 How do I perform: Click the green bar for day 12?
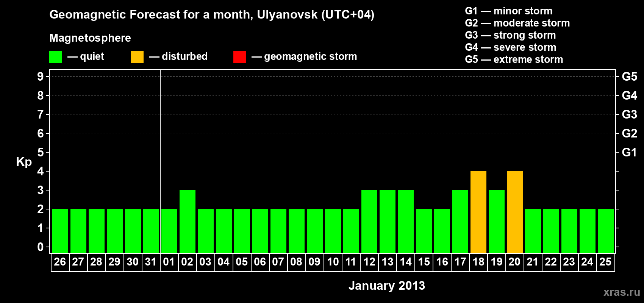pyautogui.click(x=369, y=221)
